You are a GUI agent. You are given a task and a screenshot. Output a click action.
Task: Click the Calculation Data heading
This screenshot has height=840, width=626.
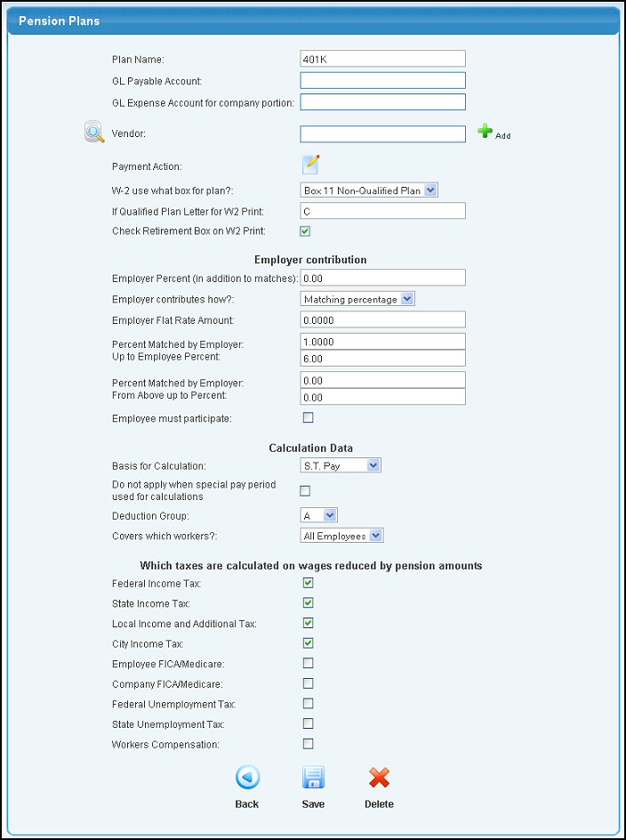pos(310,448)
